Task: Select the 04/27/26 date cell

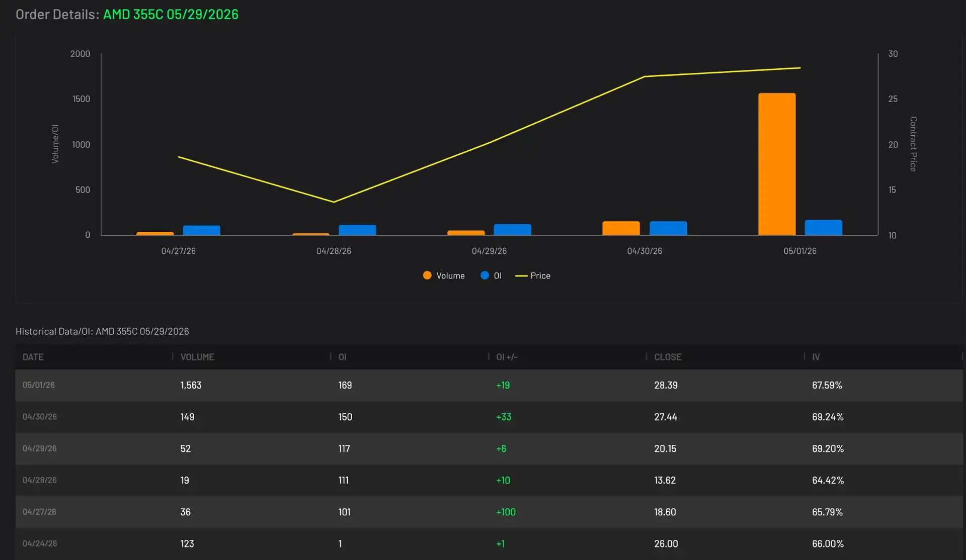Action: point(39,512)
